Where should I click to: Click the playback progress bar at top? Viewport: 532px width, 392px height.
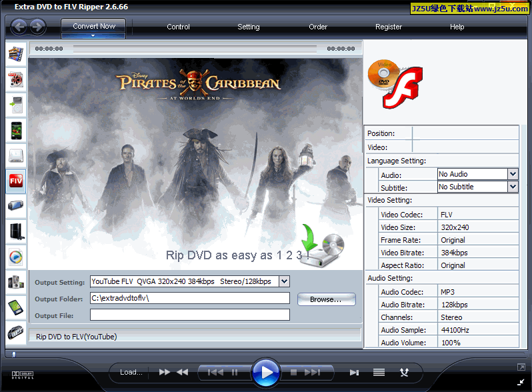(x=195, y=49)
